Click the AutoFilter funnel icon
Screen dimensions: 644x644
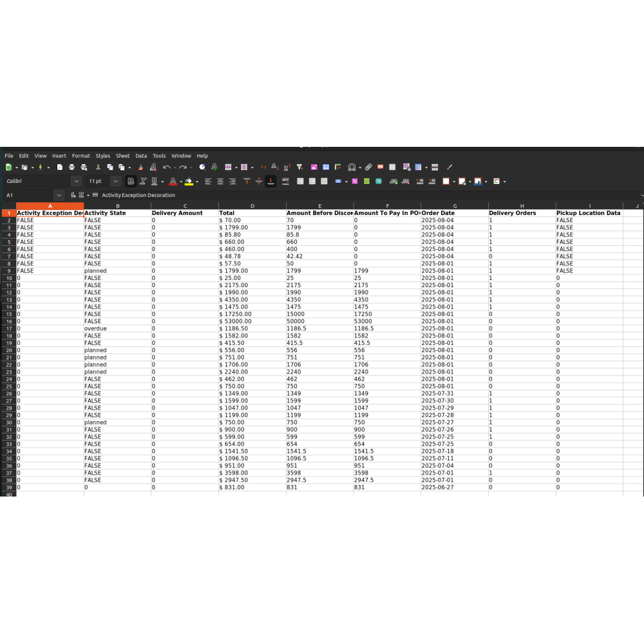click(299, 167)
